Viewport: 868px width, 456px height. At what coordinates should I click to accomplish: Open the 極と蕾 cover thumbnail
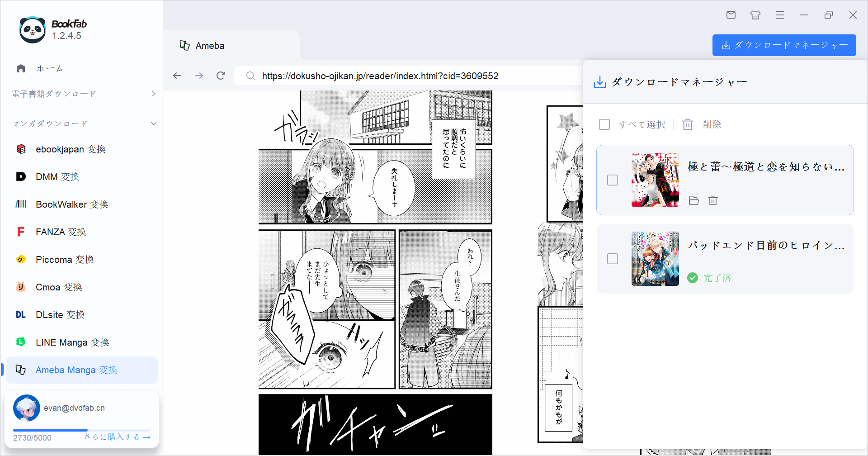655,180
